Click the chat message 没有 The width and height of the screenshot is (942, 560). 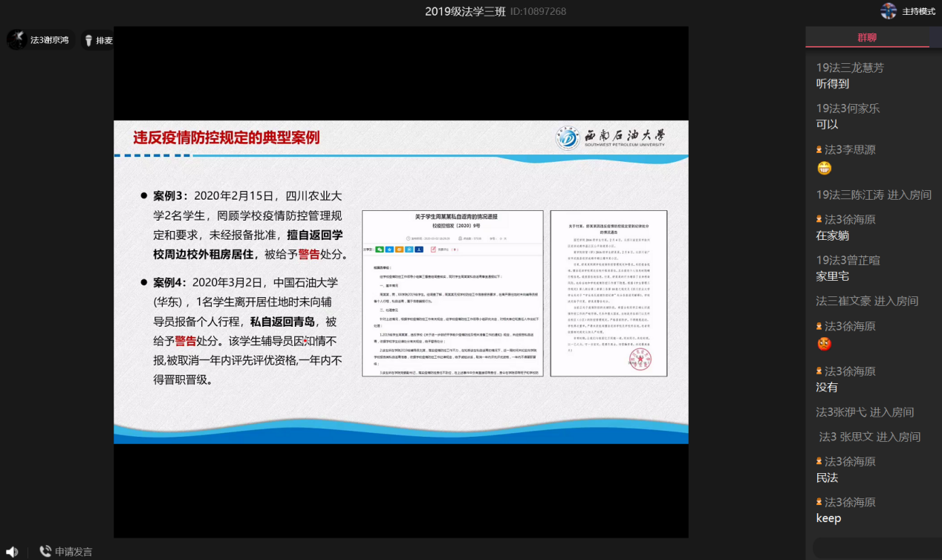click(x=827, y=387)
